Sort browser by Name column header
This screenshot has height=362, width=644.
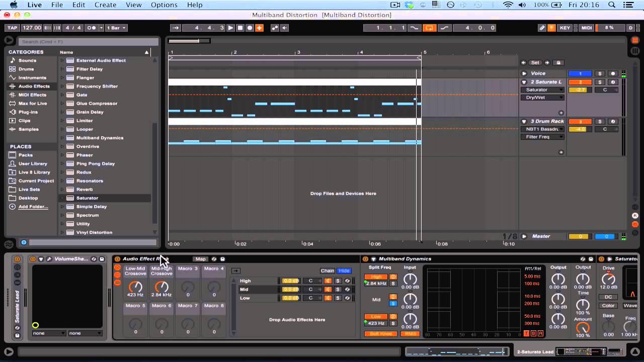coord(105,52)
